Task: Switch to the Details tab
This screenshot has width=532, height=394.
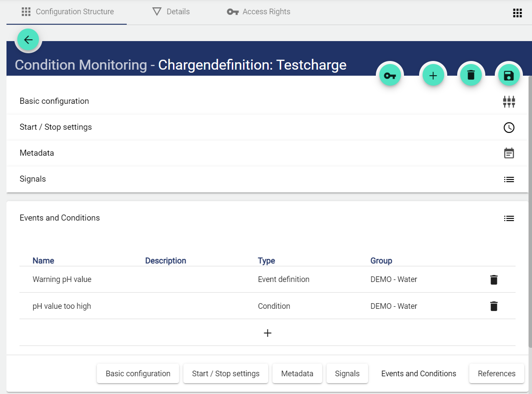Action: [x=171, y=12]
